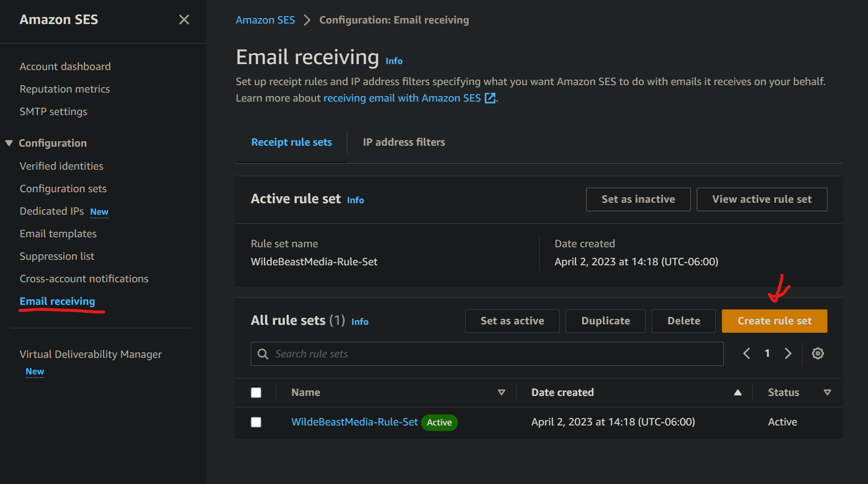Click the search magnifier icon

pyautogui.click(x=263, y=354)
